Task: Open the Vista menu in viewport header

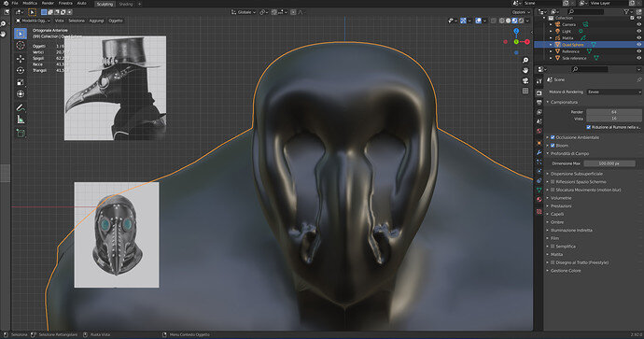Action: tap(60, 21)
